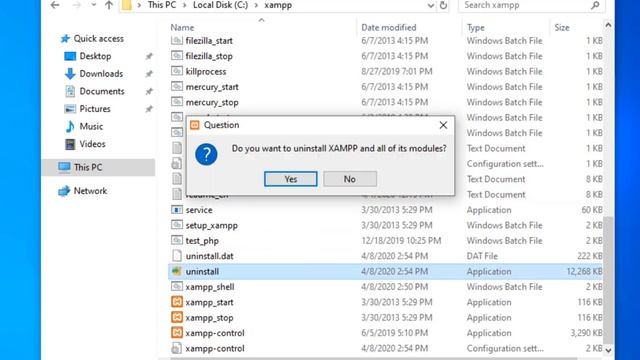Sort files by Date modified column
The height and width of the screenshot is (360, 640).
click(389, 27)
